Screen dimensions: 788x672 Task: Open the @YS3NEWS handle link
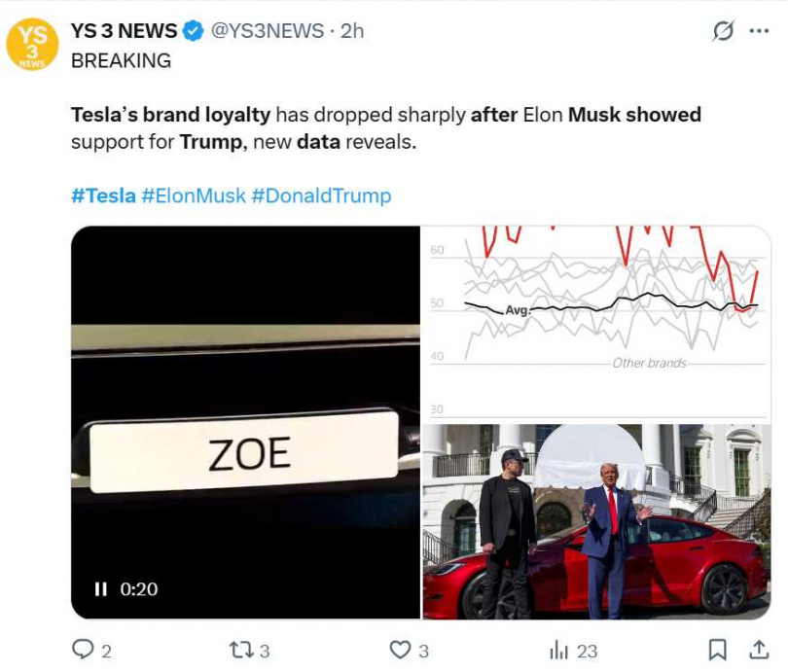(268, 31)
